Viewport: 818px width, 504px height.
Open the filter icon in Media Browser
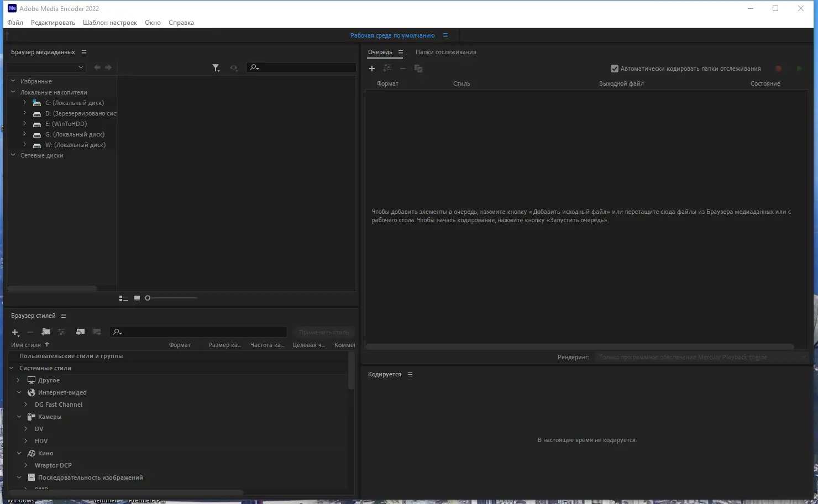(x=216, y=67)
